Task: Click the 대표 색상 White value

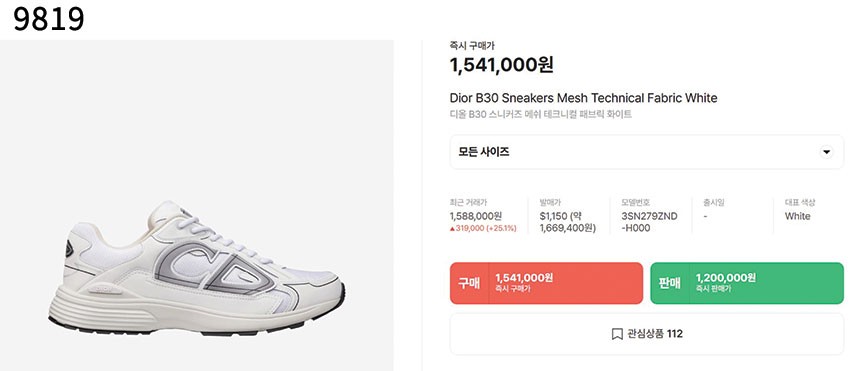Action: click(797, 216)
